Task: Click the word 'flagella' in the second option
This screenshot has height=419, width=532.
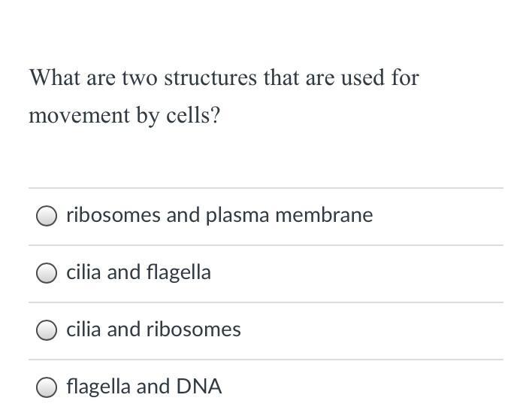Action: pyautogui.click(x=179, y=272)
